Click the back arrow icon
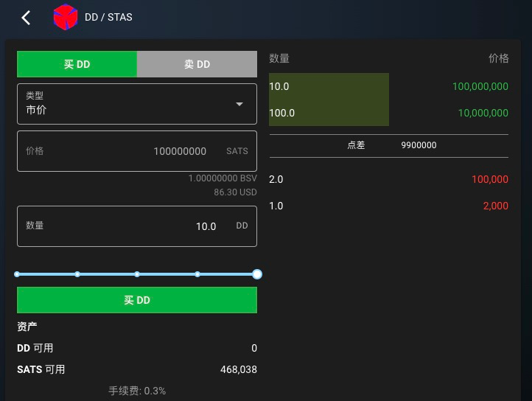Screen dimensions: 532x401 [26, 17]
